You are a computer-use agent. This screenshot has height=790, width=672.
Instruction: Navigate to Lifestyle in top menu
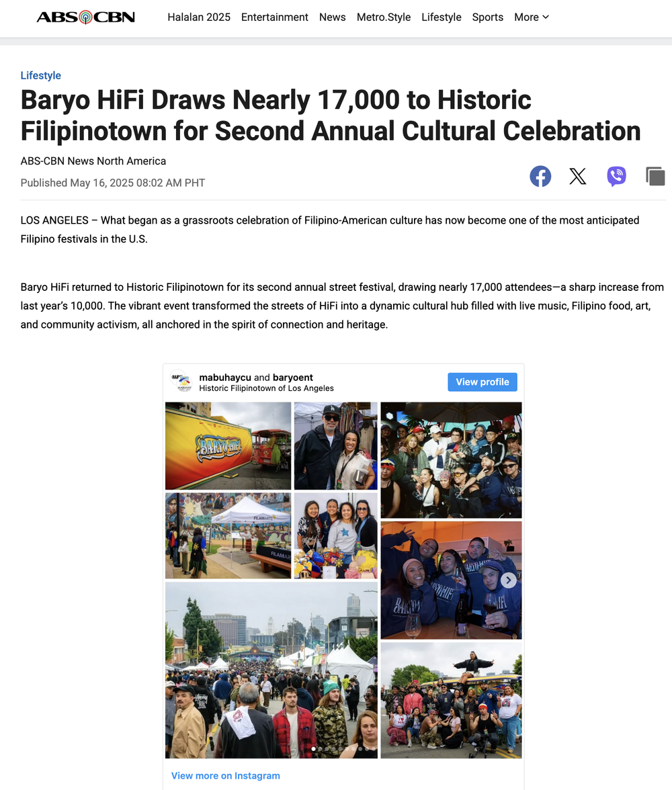pyautogui.click(x=441, y=17)
